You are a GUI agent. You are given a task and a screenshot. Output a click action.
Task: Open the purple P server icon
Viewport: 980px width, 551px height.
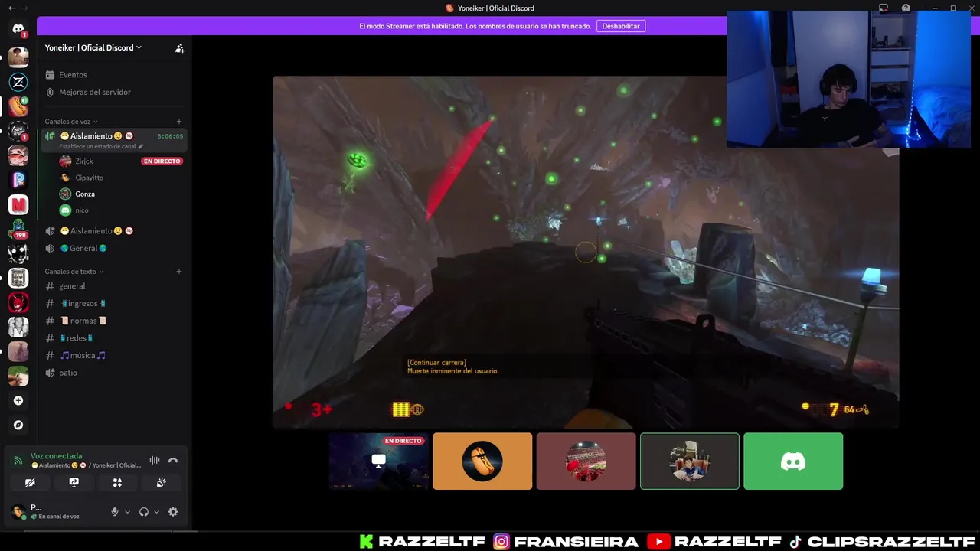pyautogui.click(x=18, y=180)
